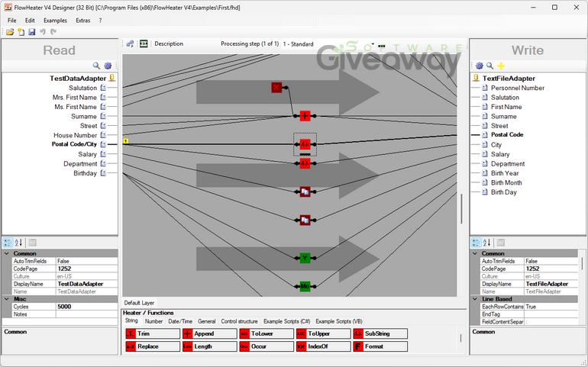This screenshot has width=588, height=367.
Task: Click the Occur heater button
Action: click(x=267, y=346)
